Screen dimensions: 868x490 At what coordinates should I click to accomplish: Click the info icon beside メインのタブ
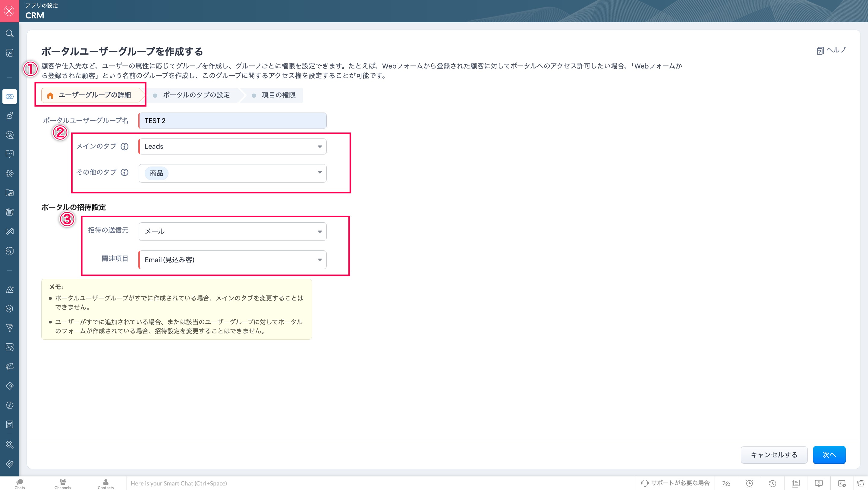click(x=124, y=146)
